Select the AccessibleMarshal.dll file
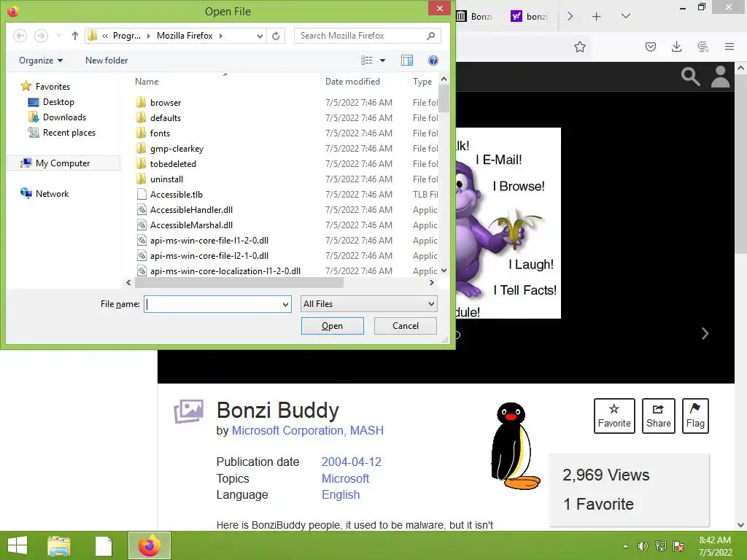The image size is (747, 560). point(191,225)
